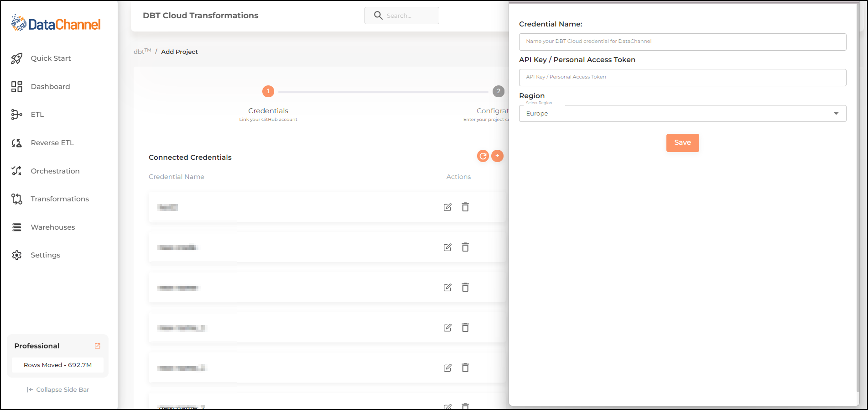
Task: Navigate to Reverse ETL
Action: click(x=52, y=143)
